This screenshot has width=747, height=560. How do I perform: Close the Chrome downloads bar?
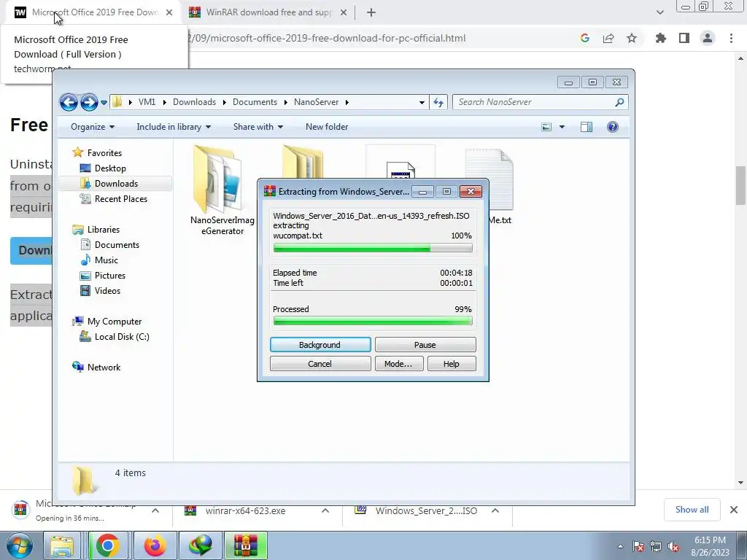734,510
